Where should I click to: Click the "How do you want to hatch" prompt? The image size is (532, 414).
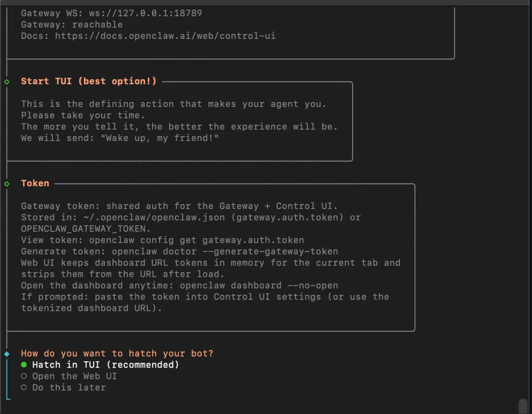click(x=117, y=353)
